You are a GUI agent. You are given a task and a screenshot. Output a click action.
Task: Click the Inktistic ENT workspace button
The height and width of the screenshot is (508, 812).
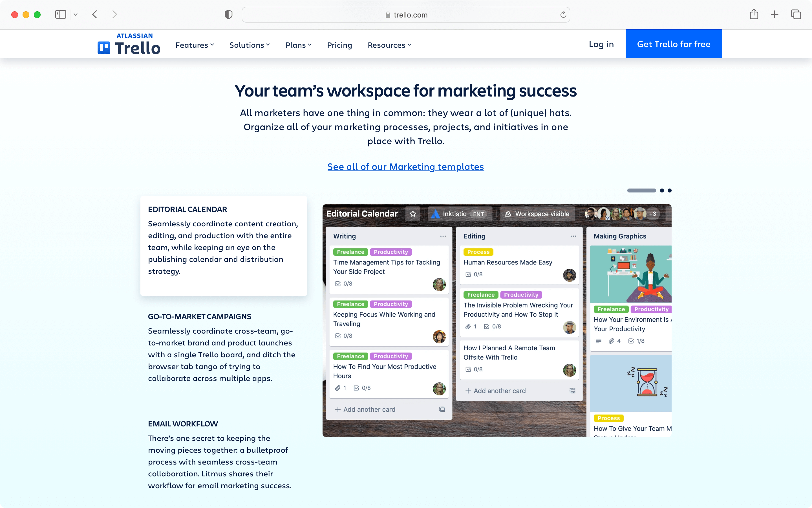click(x=460, y=214)
